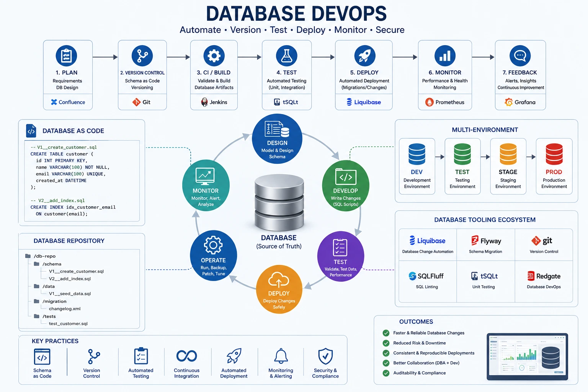
Task: Expand the /data folder
Action: 37,286
